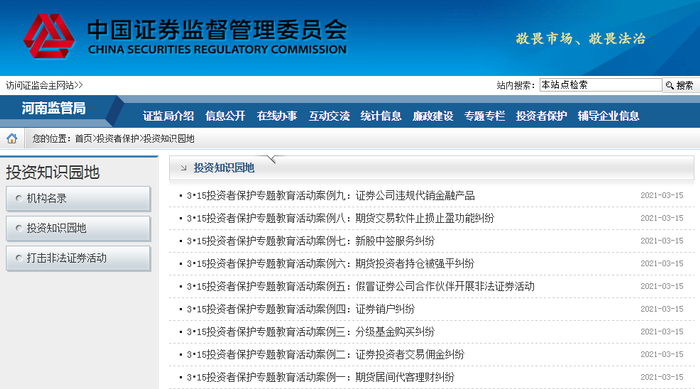Click arrow icon beside 投资知识园地 heading
The image size is (700, 389).
coord(183,168)
